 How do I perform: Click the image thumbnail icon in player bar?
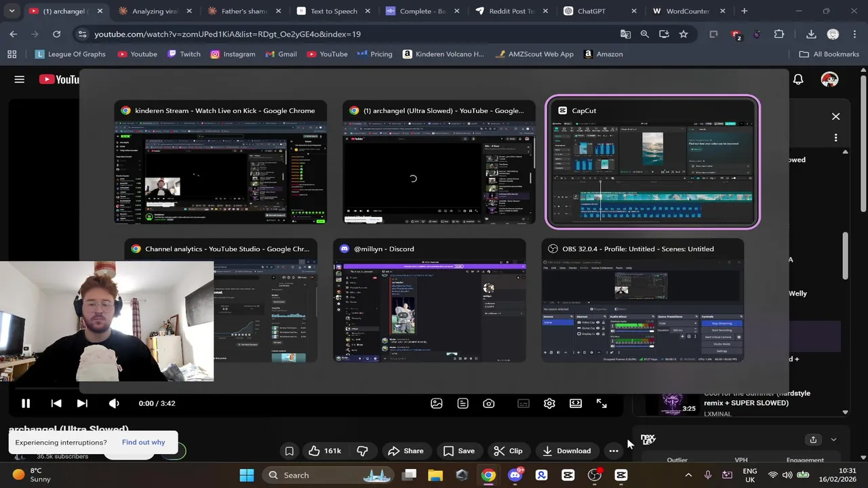tap(437, 403)
